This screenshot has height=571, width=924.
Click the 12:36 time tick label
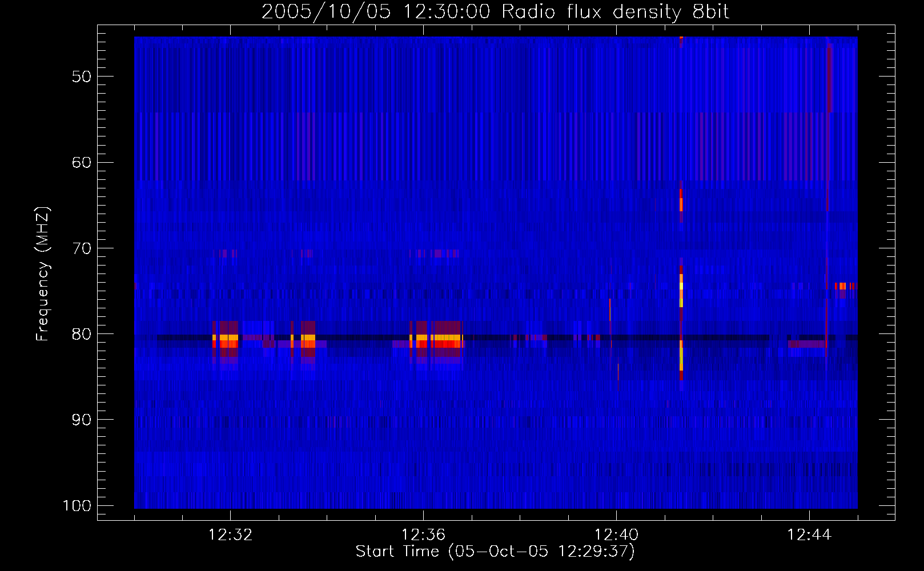423,535
